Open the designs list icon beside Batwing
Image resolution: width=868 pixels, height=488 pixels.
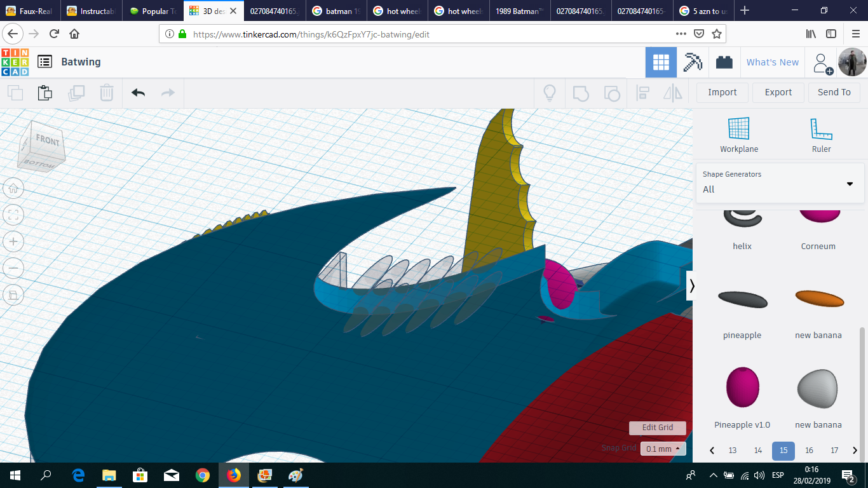(x=44, y=62)
